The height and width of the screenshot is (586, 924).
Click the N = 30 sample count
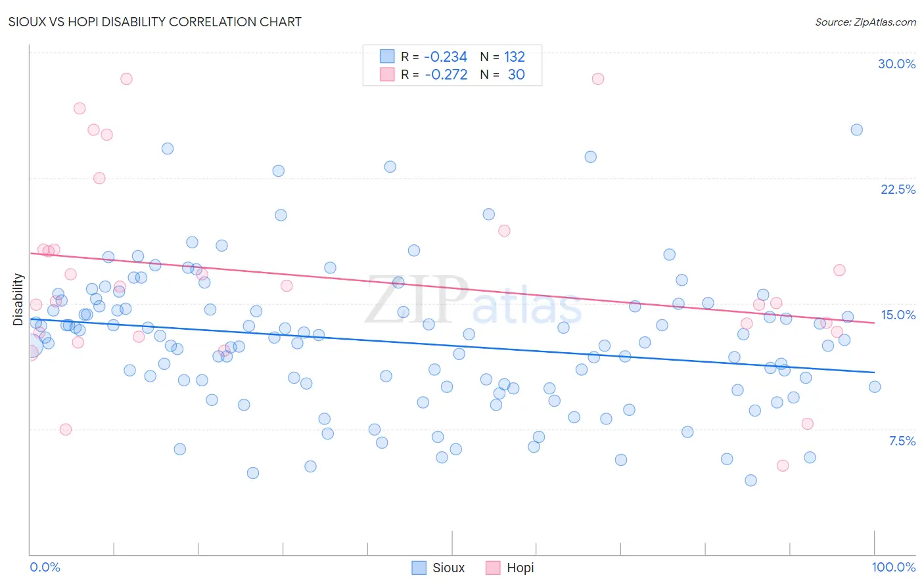pyautogui.click(x=503, y=74)
